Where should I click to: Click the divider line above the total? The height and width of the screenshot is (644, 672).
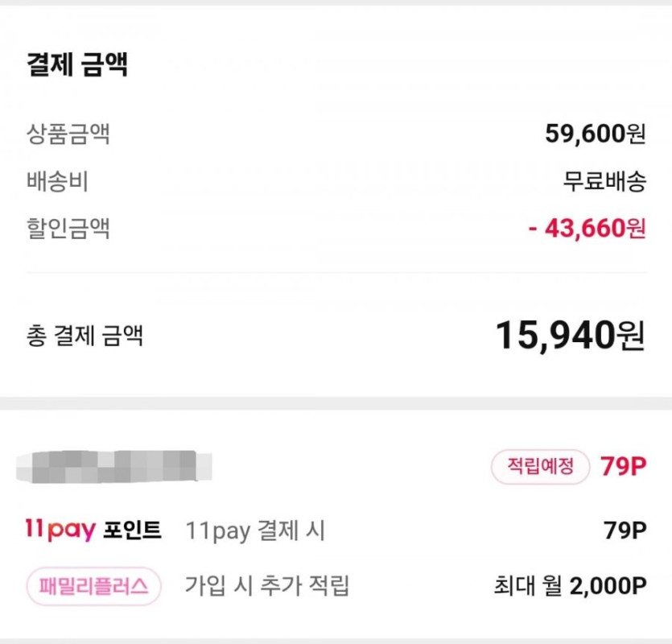tap(336, 273)
